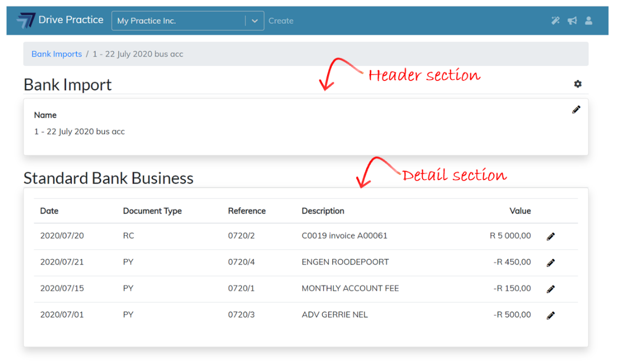Image resolution: width=617 pixels, height=364 pixels.
Task: Edit the C0019 invoice A00061 row
Action: (551, 237)
